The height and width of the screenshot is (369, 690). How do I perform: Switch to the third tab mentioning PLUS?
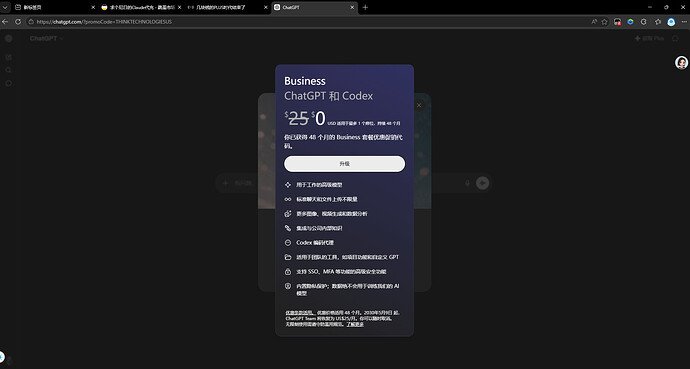tap(227, 7)
